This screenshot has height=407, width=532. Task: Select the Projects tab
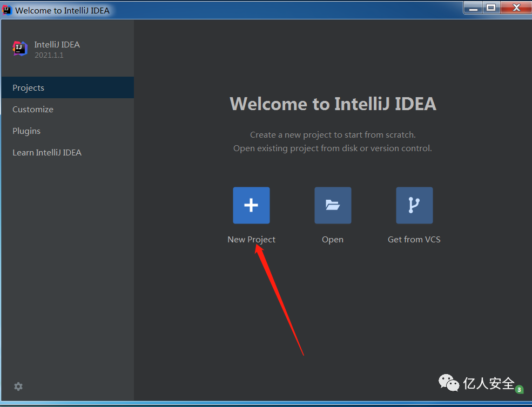pos(68,87)
